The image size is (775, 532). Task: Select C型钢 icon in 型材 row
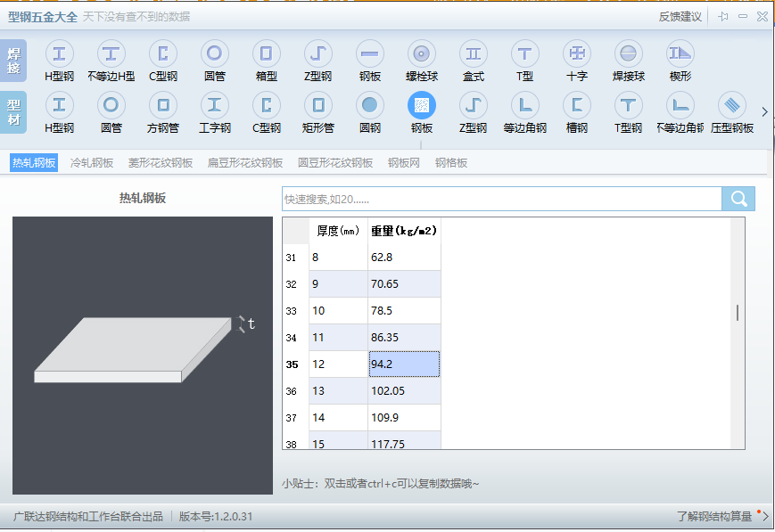point(267,105)
